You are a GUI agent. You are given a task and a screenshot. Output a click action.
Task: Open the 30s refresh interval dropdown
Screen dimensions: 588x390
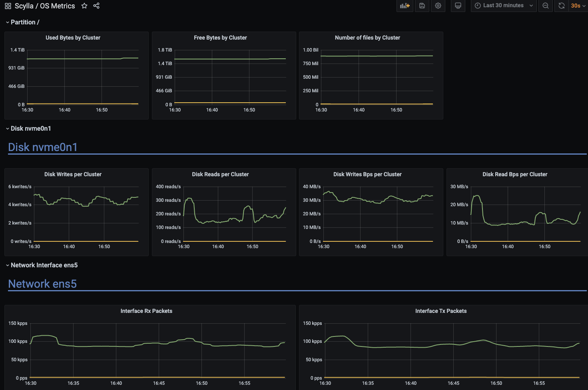pos(578,6)
